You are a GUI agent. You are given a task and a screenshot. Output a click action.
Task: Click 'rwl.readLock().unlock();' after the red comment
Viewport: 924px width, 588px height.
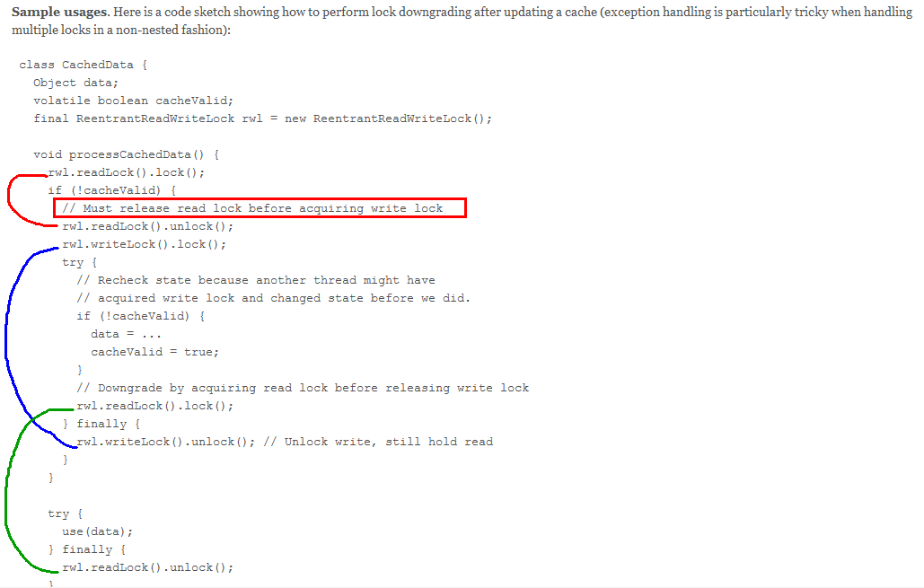(x=148, y=226)
